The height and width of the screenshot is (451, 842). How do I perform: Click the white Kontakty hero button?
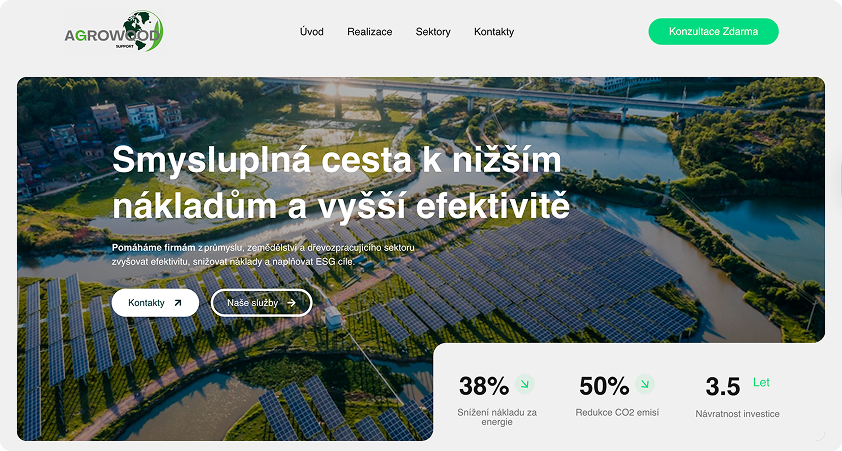155,303
